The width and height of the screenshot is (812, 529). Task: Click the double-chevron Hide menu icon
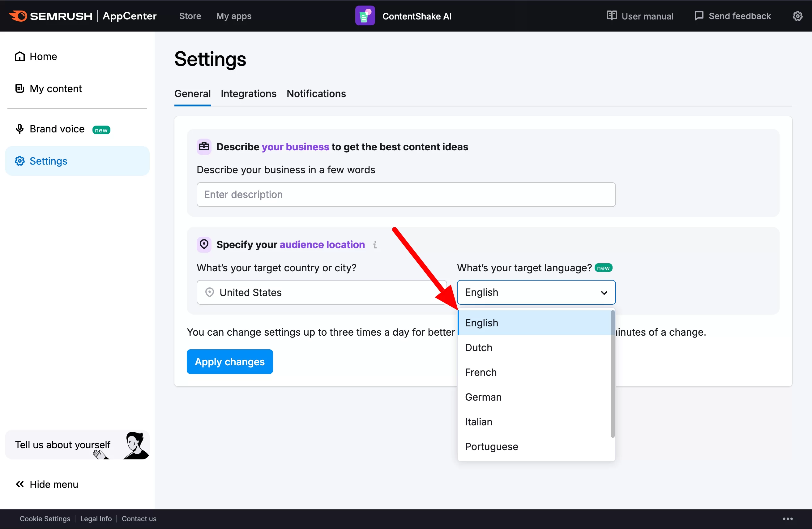click(x=20, y=484)
